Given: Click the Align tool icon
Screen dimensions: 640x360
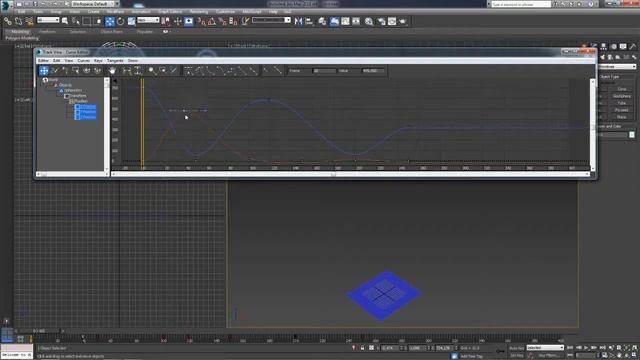Looking at the screenshot, I should pos(309,21).
